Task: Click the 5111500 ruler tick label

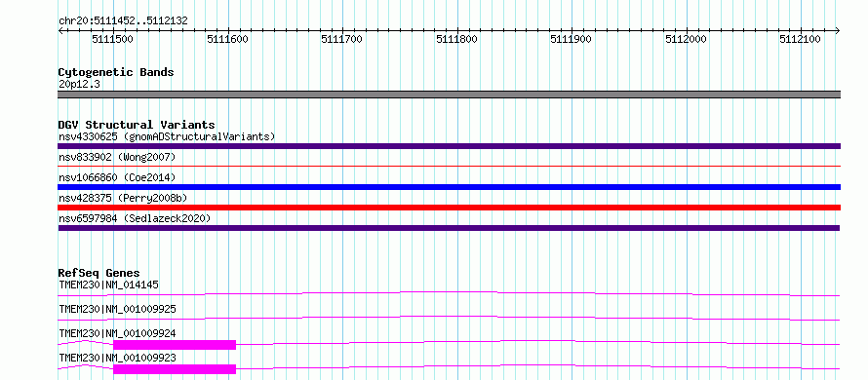Action: (113, 39)
